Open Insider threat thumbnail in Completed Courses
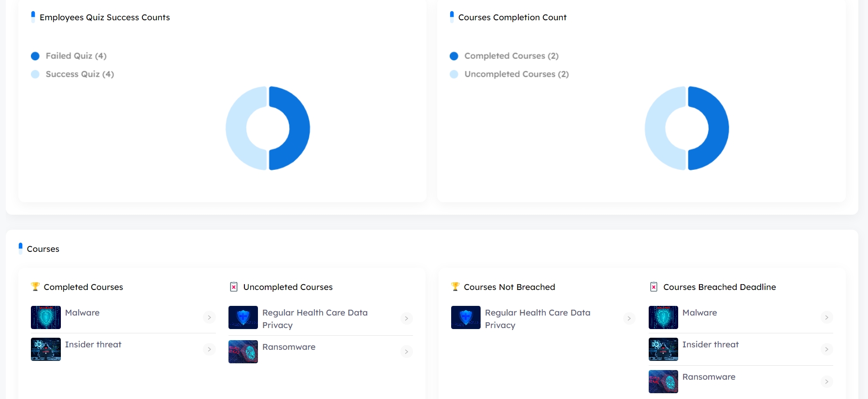The height and width of the screenshot is (399, 868). [x=46, y=349]
